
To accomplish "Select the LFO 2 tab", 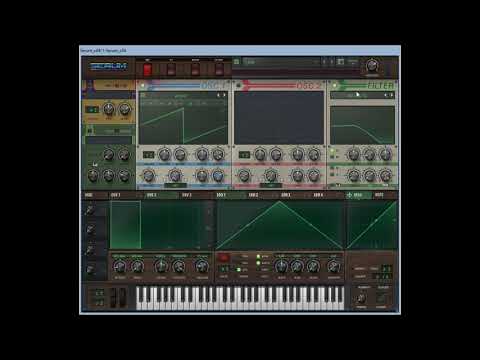I will [x=254, y=195].
